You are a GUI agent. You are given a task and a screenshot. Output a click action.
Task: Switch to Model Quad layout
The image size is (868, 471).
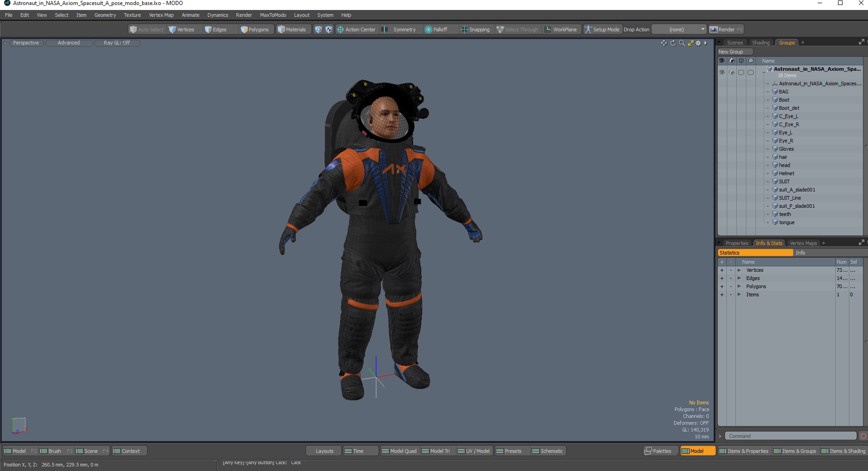click(x=399, y=451)
